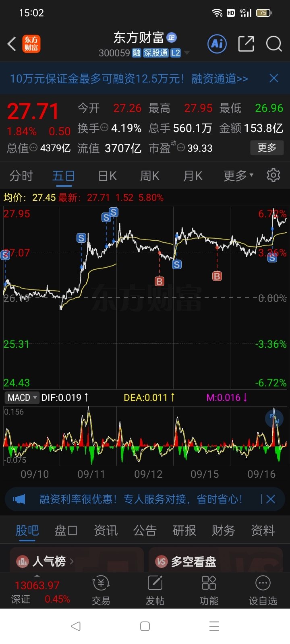Tap the share/export icon
The height and width of the screenshot is (644, 290).
246,44
